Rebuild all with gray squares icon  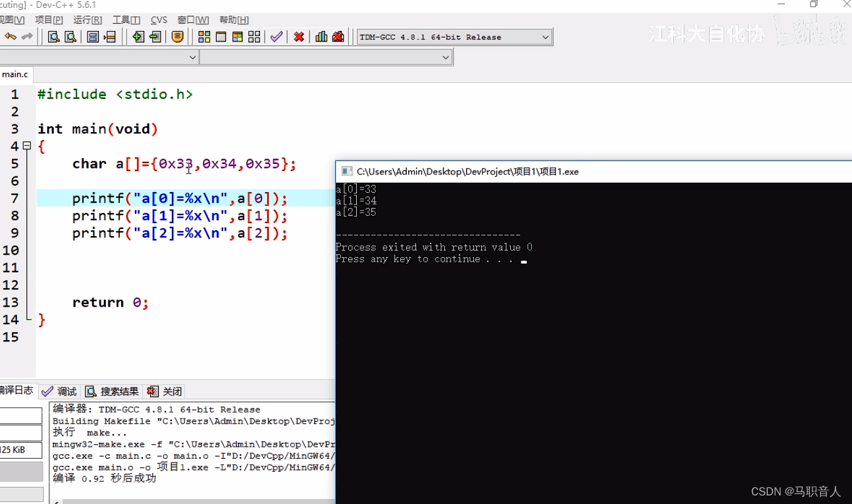pos(254,37)
